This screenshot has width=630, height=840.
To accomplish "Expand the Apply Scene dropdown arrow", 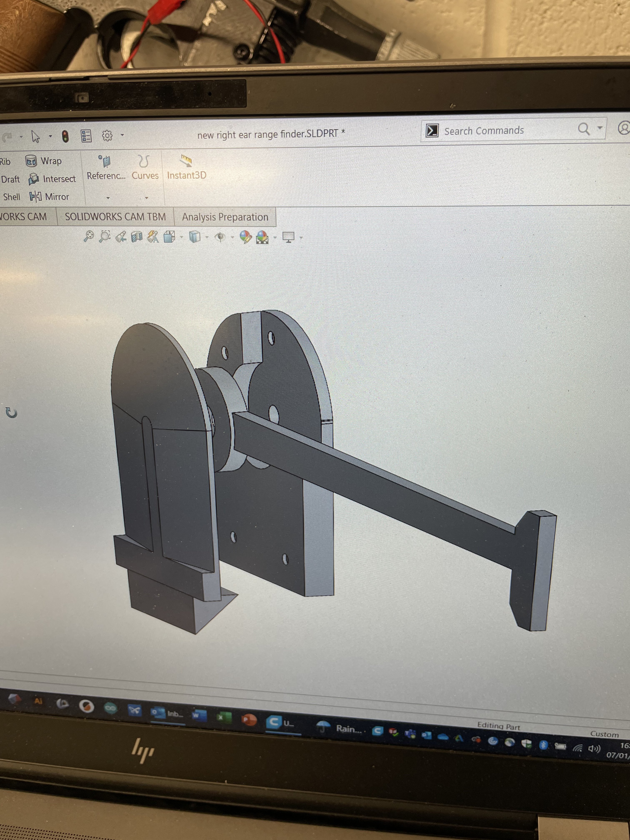I will (275, 238).
